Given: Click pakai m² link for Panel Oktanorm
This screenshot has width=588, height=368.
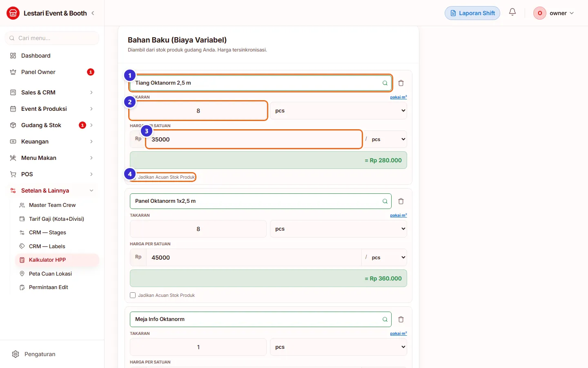Looking at the screenshot, I should (399, 215).
